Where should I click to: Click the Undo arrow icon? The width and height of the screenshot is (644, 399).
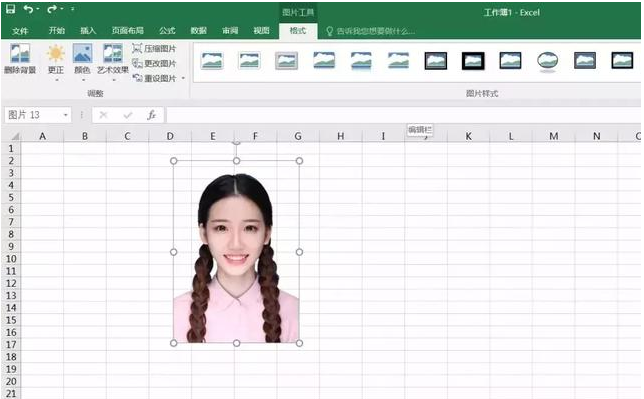coord(28,9)
